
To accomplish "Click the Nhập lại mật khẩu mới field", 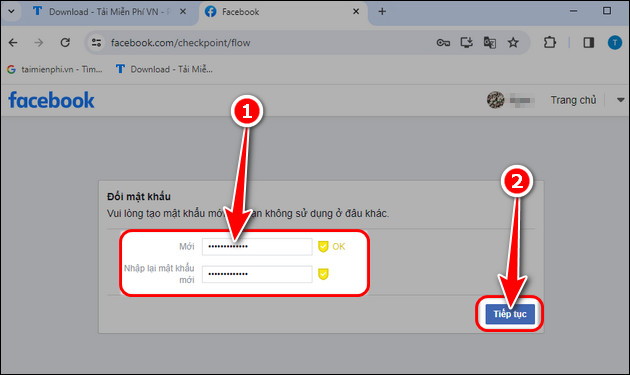I will coord(257,274).
